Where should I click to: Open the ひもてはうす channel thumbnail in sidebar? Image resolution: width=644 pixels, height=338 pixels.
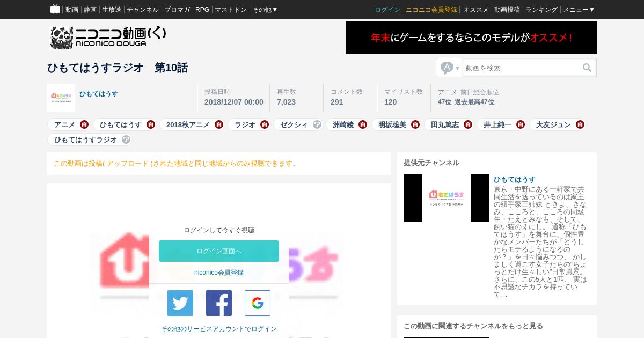[x=447, y=198]
